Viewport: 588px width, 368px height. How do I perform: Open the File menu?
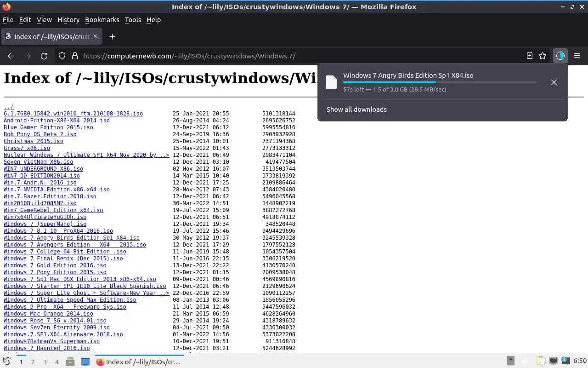(8, 20)
